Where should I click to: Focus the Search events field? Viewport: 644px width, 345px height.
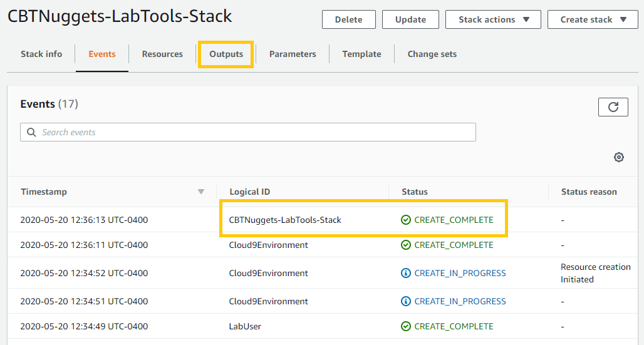click(251, 132)
